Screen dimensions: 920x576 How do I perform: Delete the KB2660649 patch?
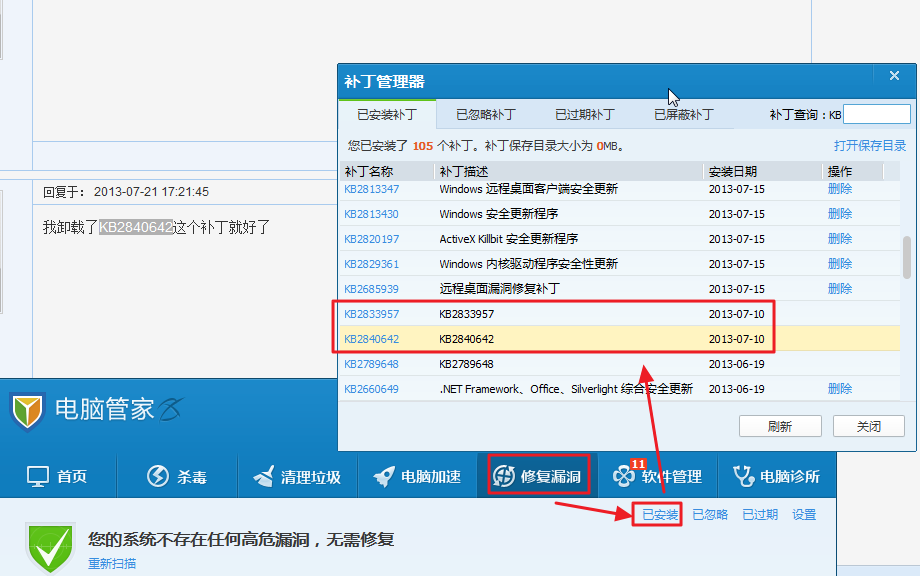point(840,389)
